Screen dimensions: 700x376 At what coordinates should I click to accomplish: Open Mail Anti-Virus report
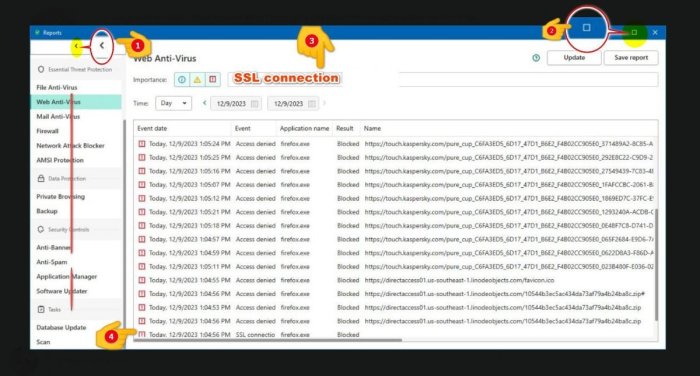pyautogui.click(x=58, y=117)
